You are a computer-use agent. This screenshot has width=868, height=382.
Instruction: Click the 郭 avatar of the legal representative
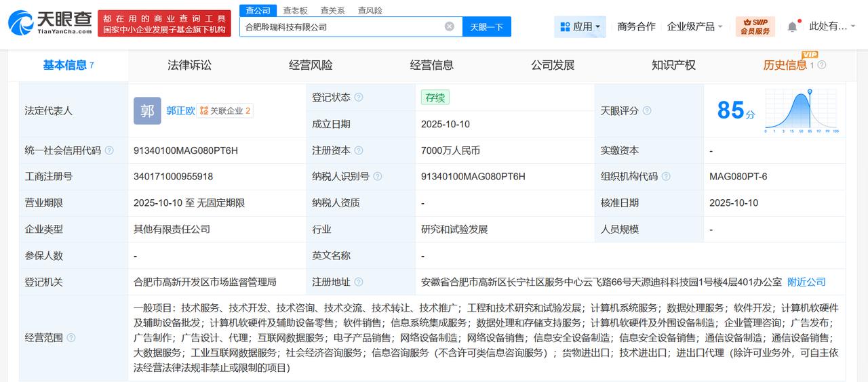(147, 110)
